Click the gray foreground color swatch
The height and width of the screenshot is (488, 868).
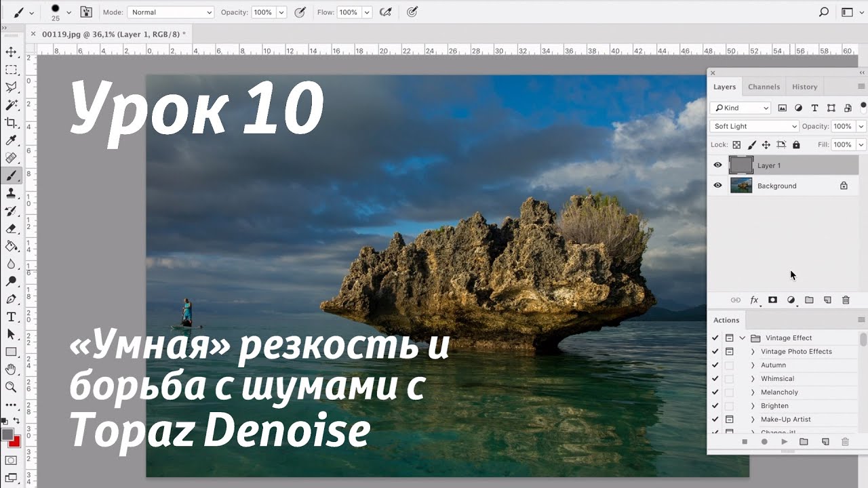point(7,434)
